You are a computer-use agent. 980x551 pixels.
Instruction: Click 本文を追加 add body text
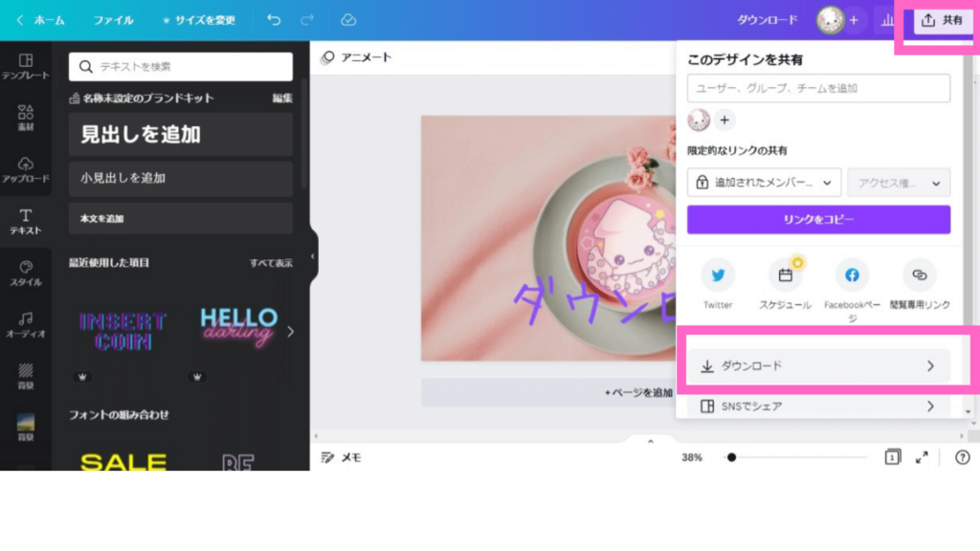pos(181,218)
